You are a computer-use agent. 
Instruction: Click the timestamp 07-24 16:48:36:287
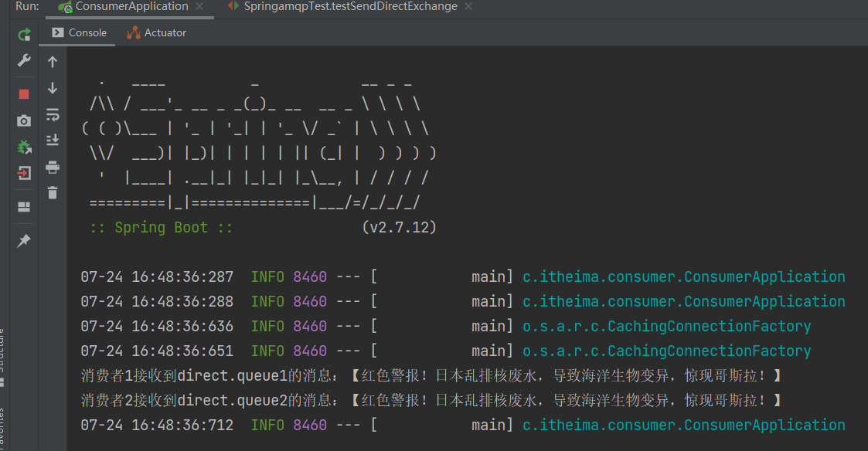157,276
